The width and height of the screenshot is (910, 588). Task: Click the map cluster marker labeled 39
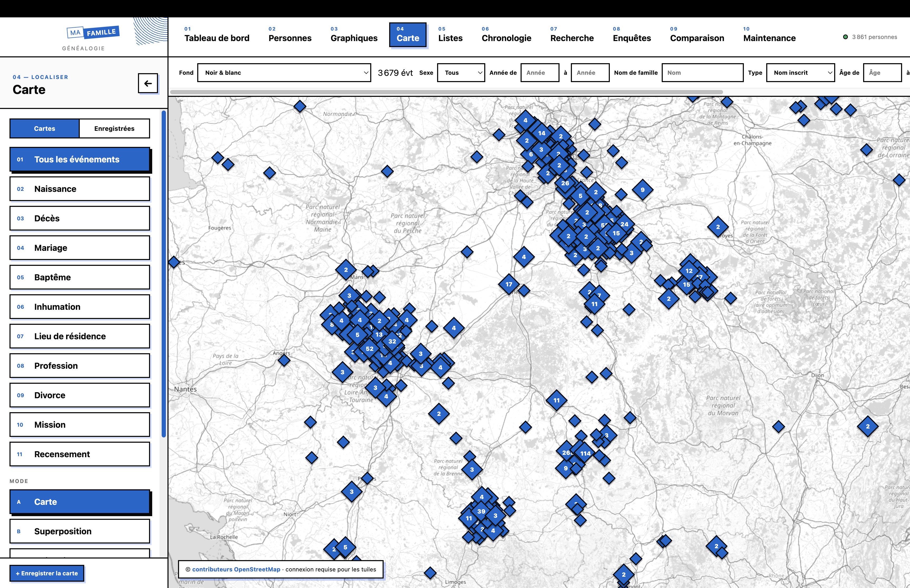481,511
